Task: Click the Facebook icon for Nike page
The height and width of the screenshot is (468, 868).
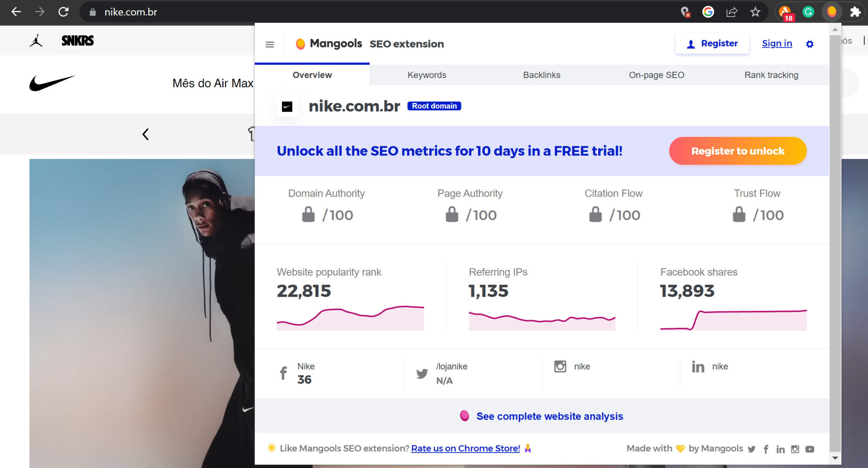Action: click(283, 373)
